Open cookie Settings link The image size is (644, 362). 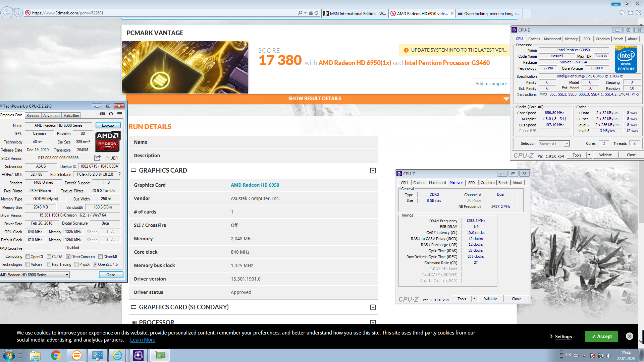click(x=563, y=337)
